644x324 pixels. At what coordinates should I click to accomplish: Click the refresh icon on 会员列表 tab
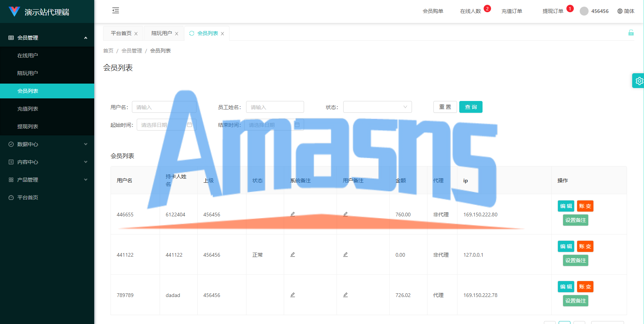192,33
